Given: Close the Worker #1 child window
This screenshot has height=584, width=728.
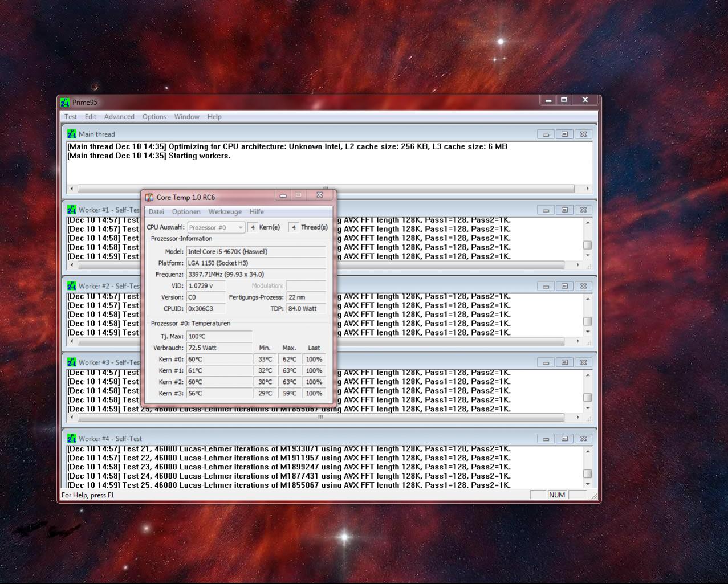Looking at the screenshot, I should [x=584, y=210].
